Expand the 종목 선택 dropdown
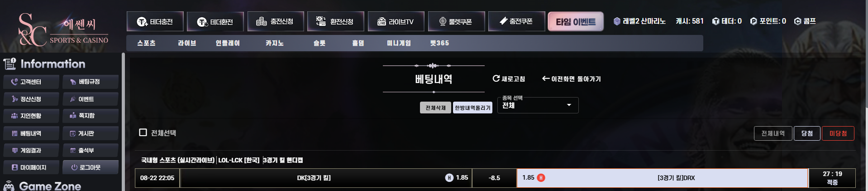The width and height of the screenshot is (868, 191). (x=538, y=105)
